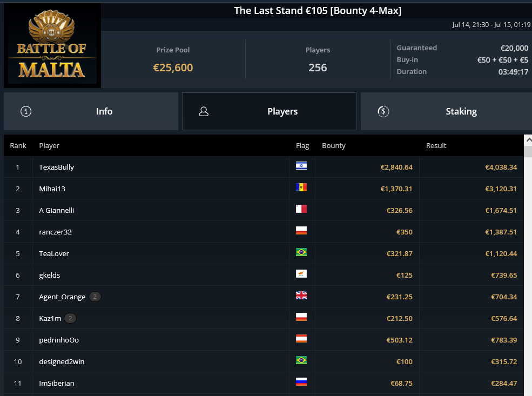Click the Flag column header
Image resolution: width=532 pixels, height=396 pixels.
(x=302, y=145)
